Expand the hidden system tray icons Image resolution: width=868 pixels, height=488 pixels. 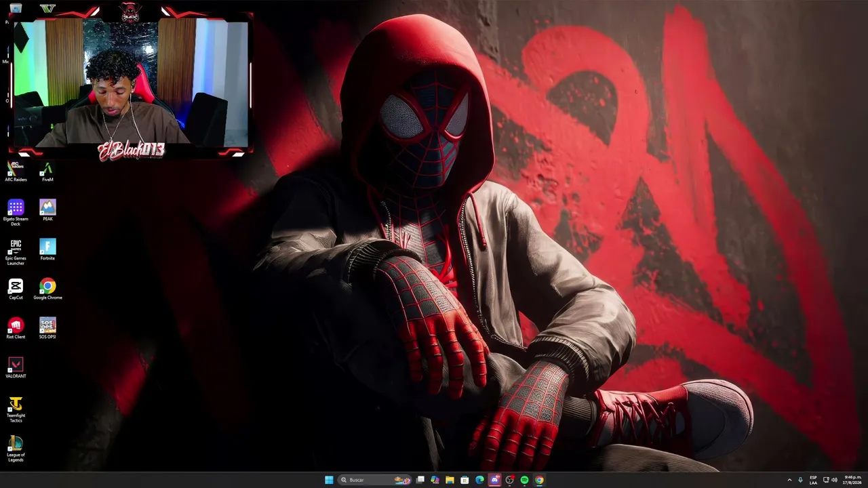(x=789, y=480)
